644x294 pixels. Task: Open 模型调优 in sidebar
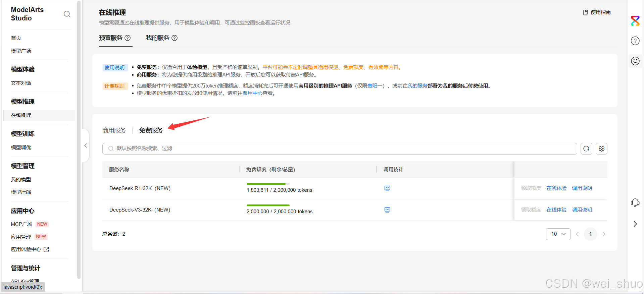tap(21, 148)
